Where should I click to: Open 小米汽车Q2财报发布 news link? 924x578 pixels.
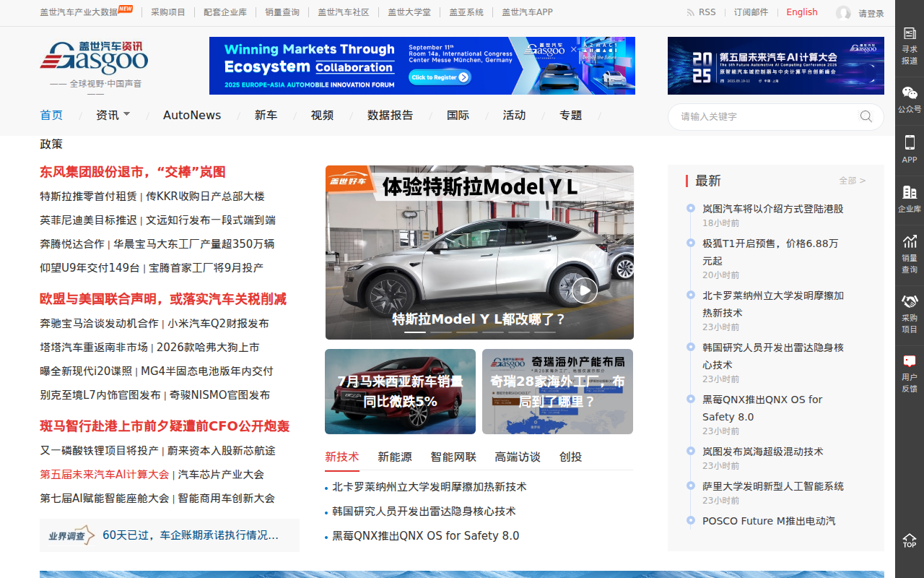218,323
